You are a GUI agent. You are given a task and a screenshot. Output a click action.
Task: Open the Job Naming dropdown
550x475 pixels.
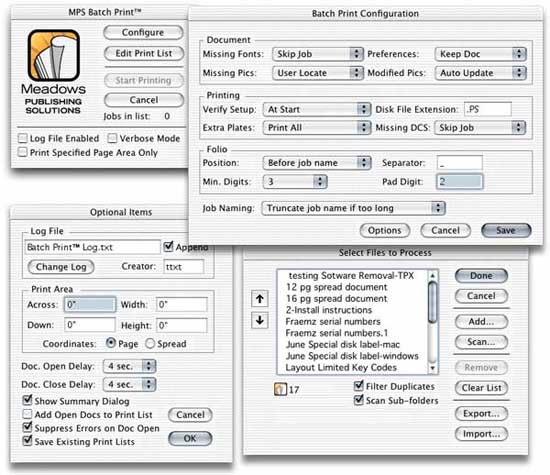coord(353,208)
